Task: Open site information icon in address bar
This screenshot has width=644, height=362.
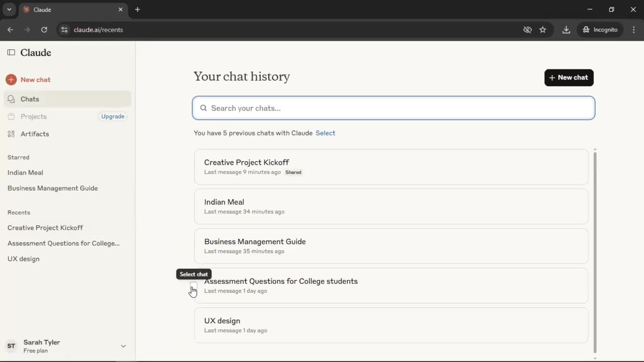Action: click(64, 29)
